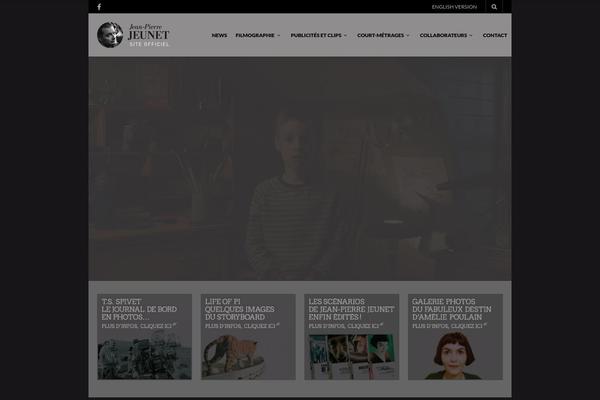Click 'Plus d'infos' under Galerie Photos
The width and height of the screenshot is (600, 400).
(x=449, y=326)
